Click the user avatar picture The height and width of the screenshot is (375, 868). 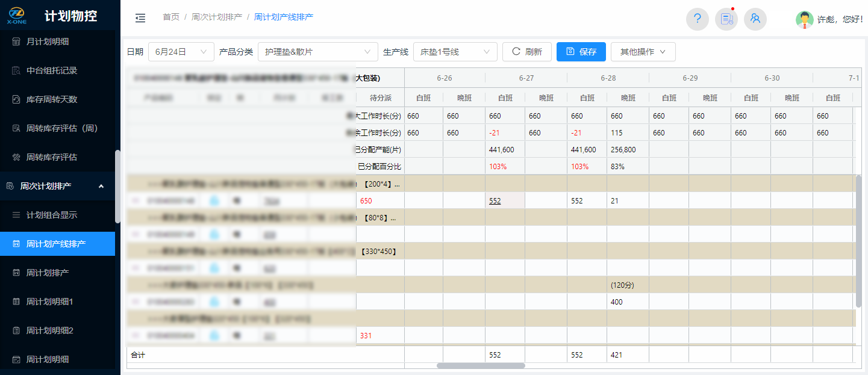[x=804, y=19]
